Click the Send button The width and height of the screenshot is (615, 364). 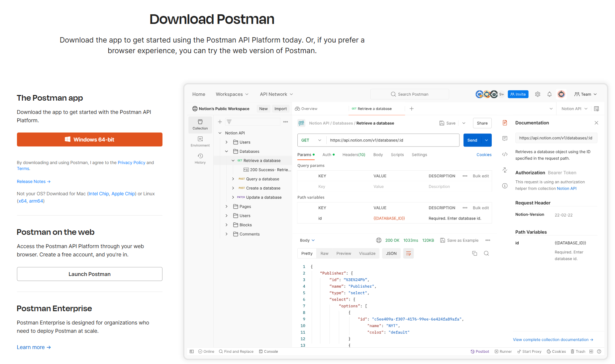click(x=472, y=140)
